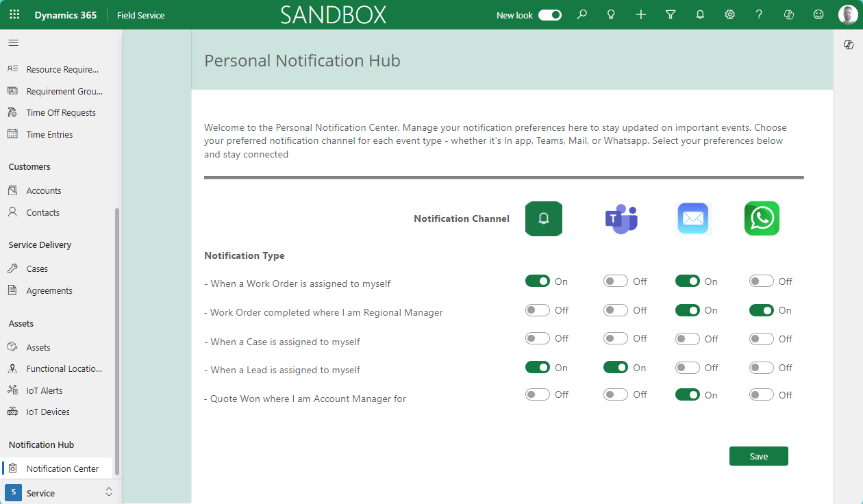Disable Mail for Quote Won notification

[688, 394]
